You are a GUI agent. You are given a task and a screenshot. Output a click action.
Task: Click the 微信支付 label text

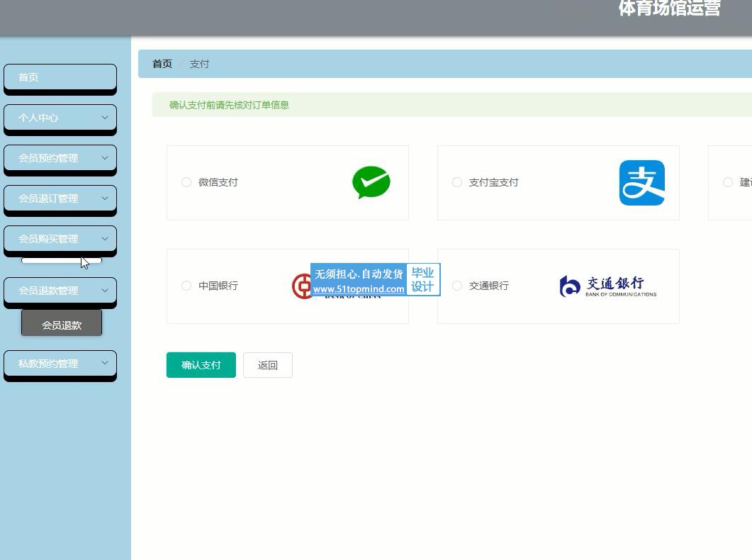(218, 182)
